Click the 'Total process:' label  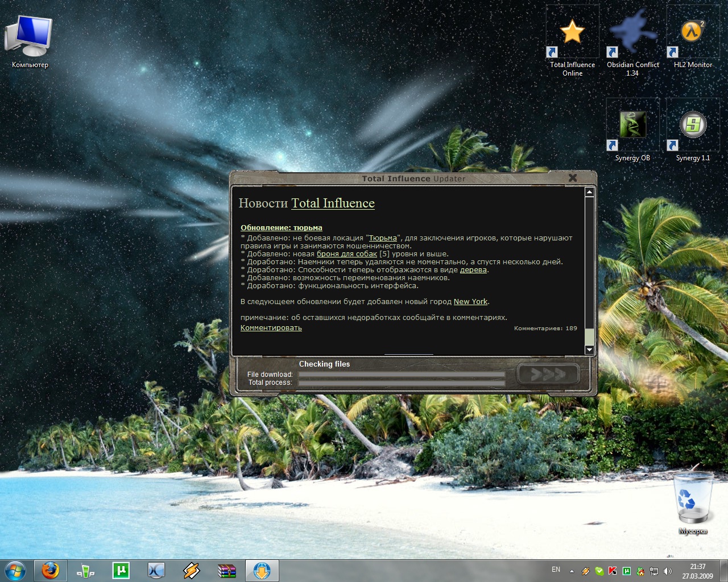[x=270, y=383]
